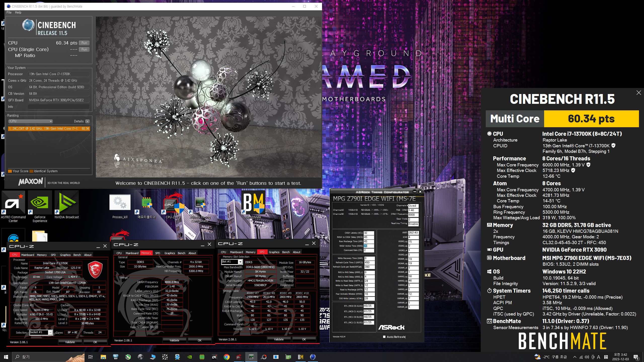The width and height of the screenshot is (644, 362).
Task: Open Process_kill desktop shortcut
Action: [120, 206]
